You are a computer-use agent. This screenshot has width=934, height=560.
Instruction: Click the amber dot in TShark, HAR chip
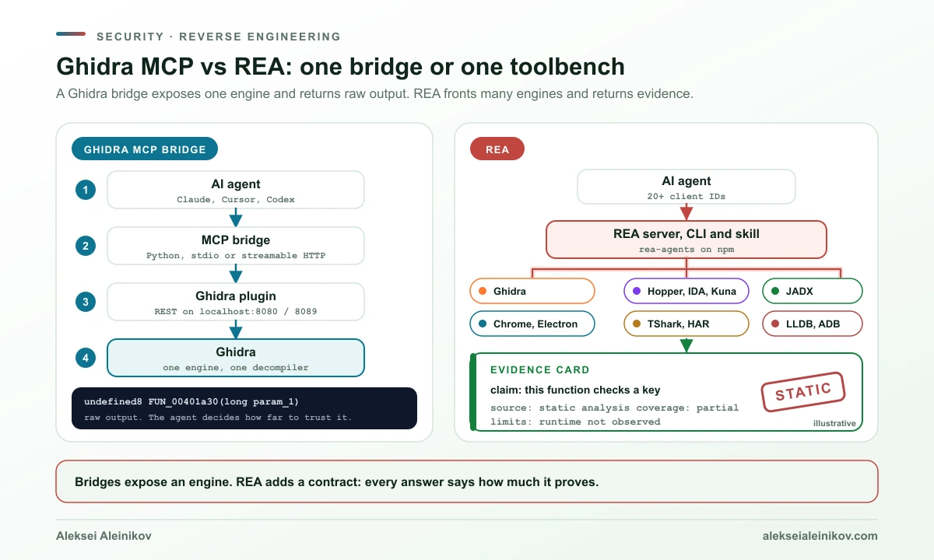pyautogui.click(x=637, y=324)
